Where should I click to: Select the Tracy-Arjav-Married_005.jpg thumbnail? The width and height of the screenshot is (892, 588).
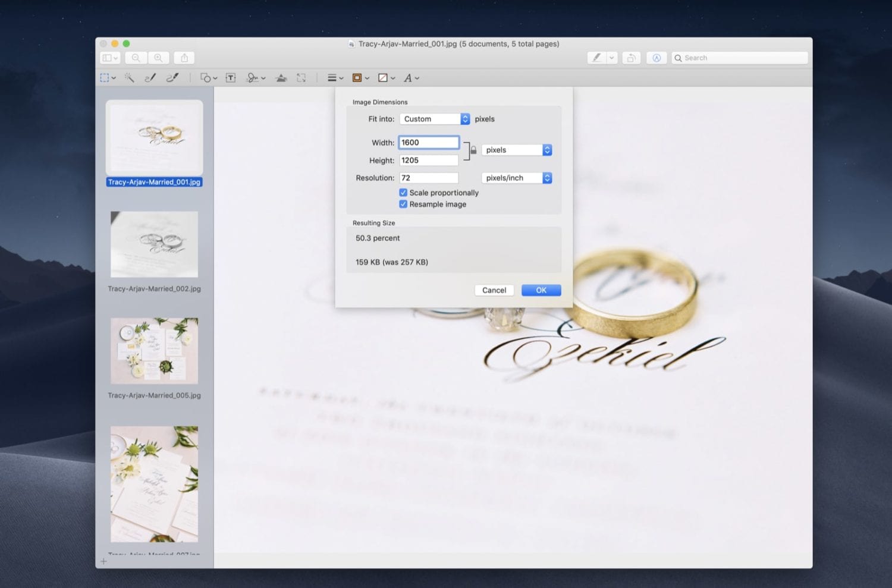[x=154, y=351]
